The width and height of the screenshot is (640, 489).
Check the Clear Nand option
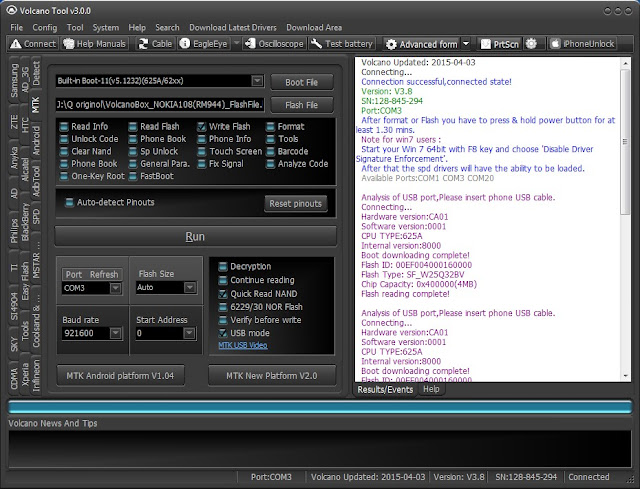[x=64, y=151]
